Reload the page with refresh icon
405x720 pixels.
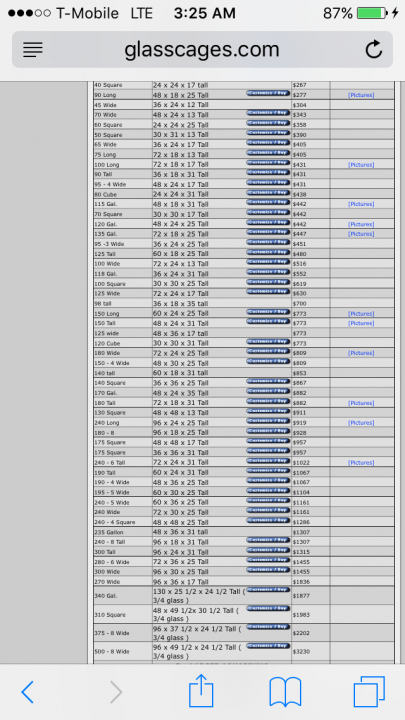[374, 49]
